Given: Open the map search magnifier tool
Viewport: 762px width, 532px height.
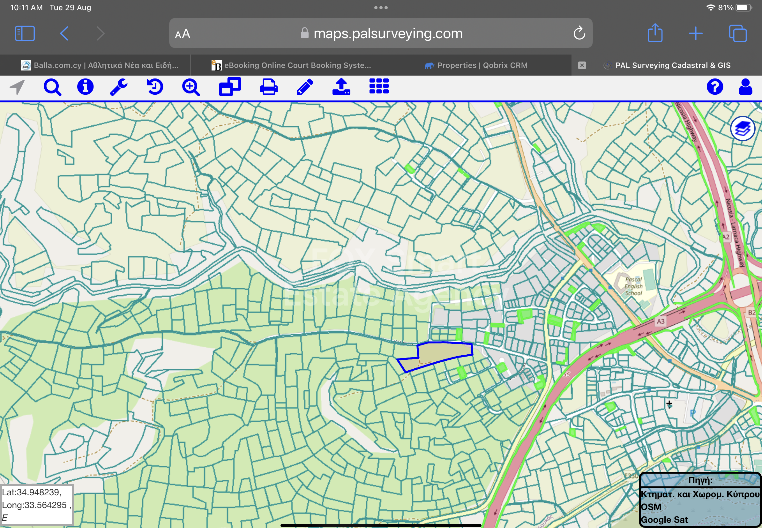Looking at the screenshot, I should (52, 88).
